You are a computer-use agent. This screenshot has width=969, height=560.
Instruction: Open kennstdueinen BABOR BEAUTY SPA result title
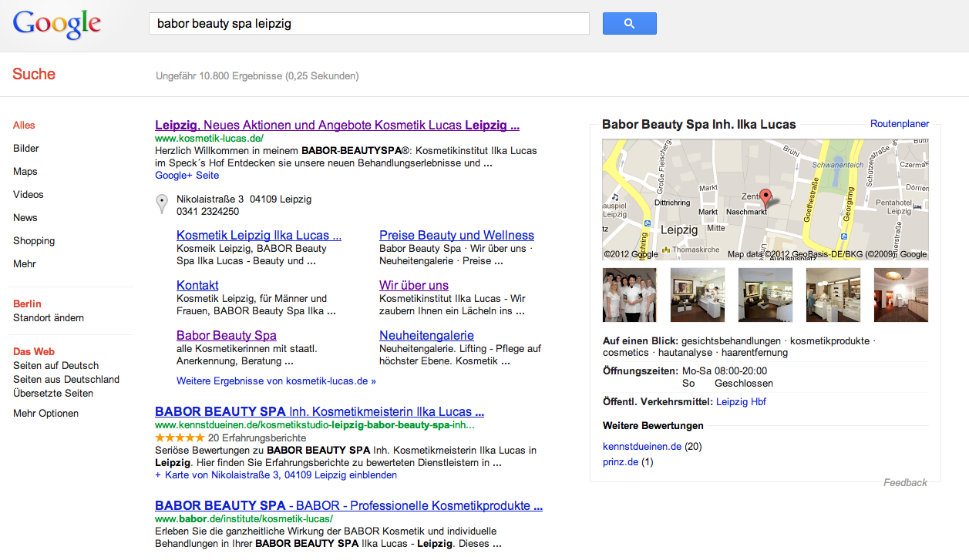tap(319, 412)
